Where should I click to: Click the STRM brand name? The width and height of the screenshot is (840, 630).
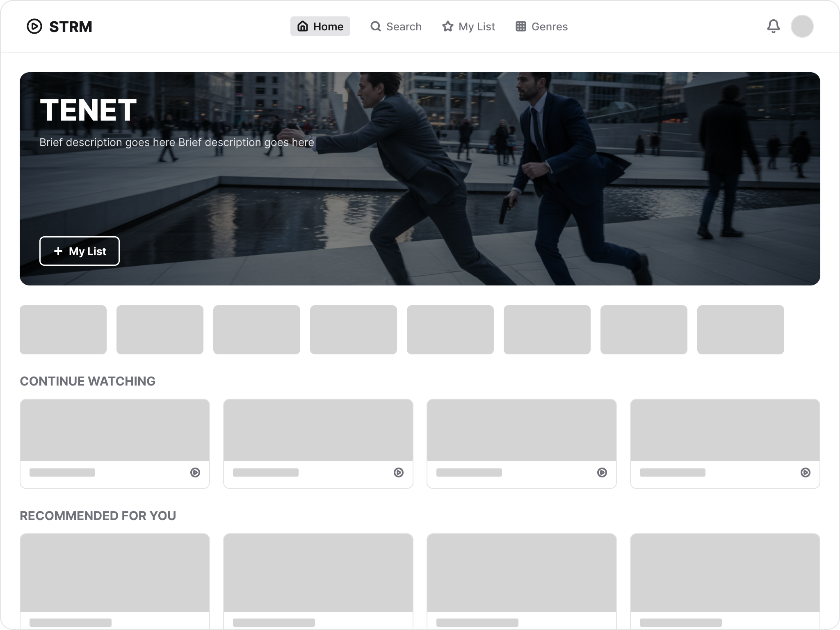point(71,27)
